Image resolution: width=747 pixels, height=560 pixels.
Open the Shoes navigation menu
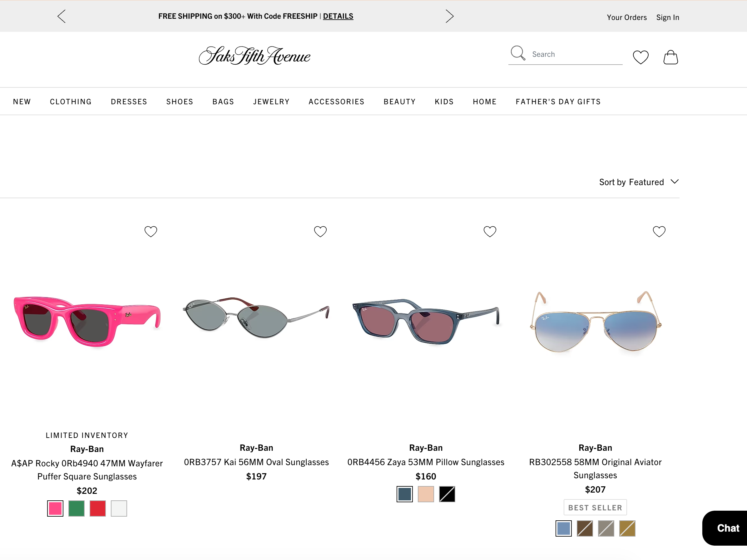pos(180,101)
